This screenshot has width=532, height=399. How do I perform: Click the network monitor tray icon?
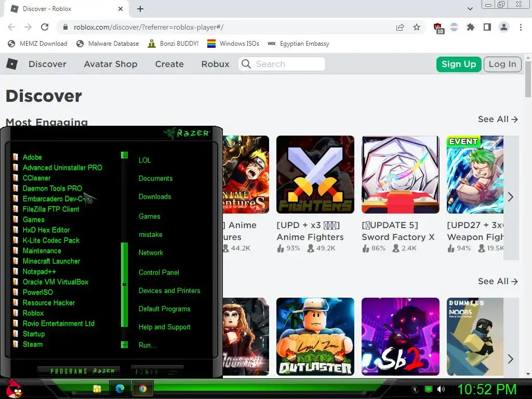[429, 389]
